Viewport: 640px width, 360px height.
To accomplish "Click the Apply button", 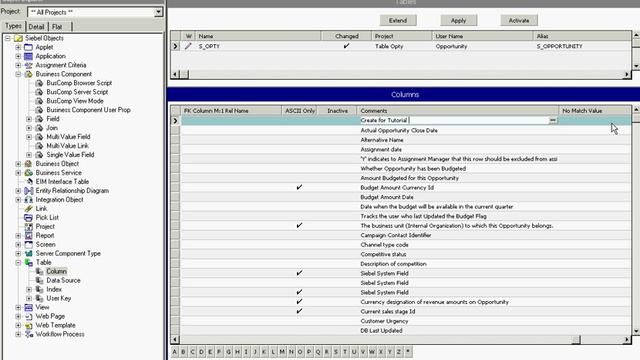I will coord(458,20).
